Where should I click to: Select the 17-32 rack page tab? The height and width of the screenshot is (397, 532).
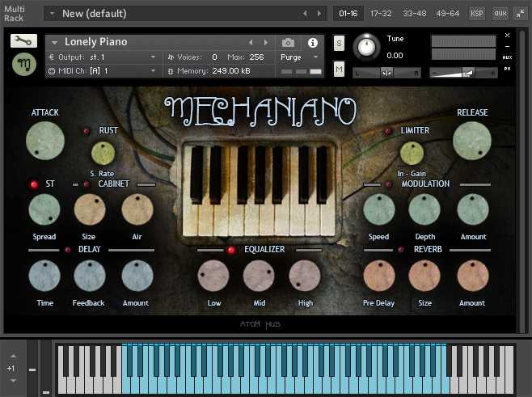click(381, 13)
